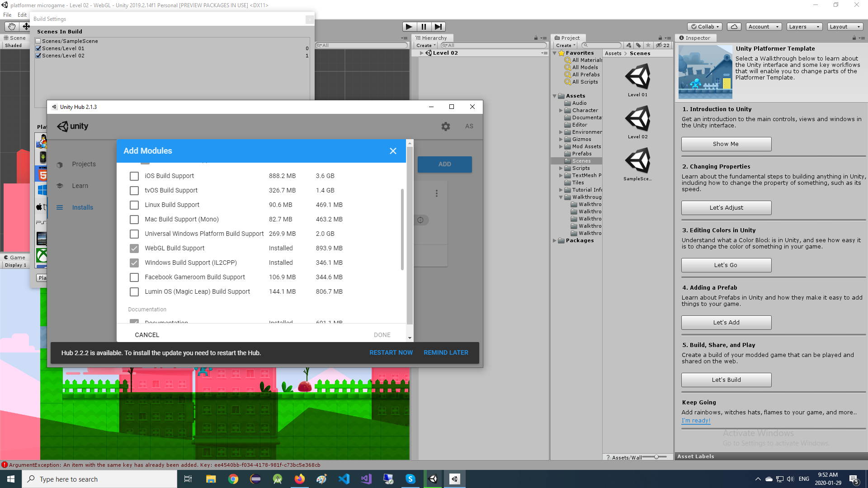Uncheck Scenes/Level 02 in build list
This screenshot has height=488, width=868.
[x=38, y=56]
